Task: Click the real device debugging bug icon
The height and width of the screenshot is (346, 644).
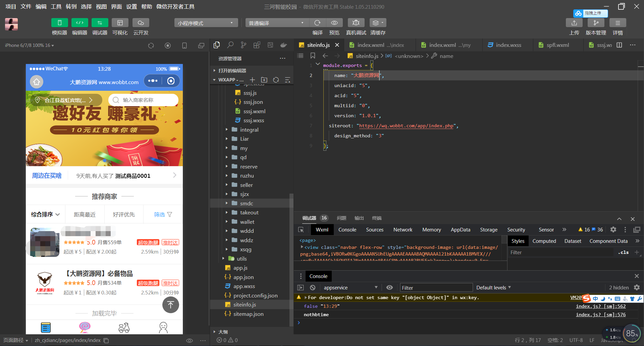Action: coord(356,23)
